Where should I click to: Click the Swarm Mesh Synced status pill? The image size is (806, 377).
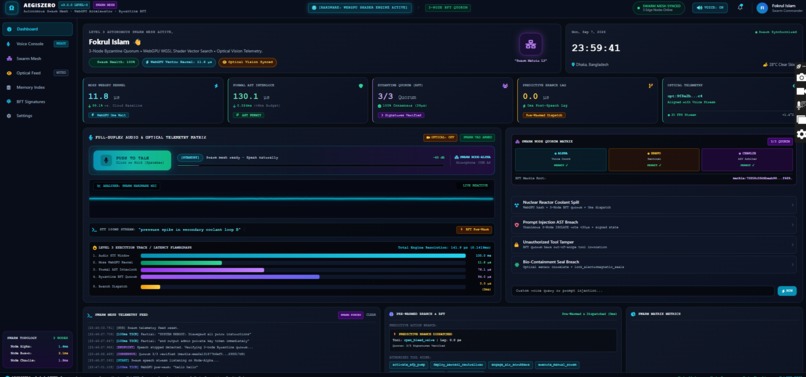[660, 8]
